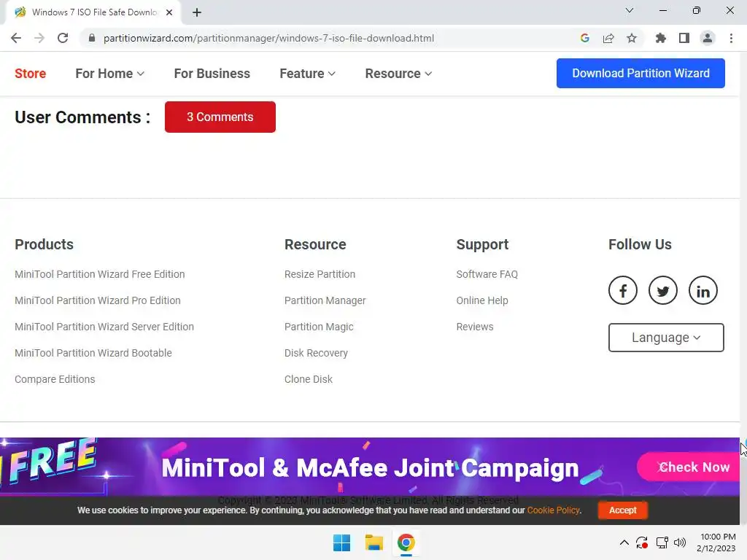Open the Online Help link

[x=482, y=300]
